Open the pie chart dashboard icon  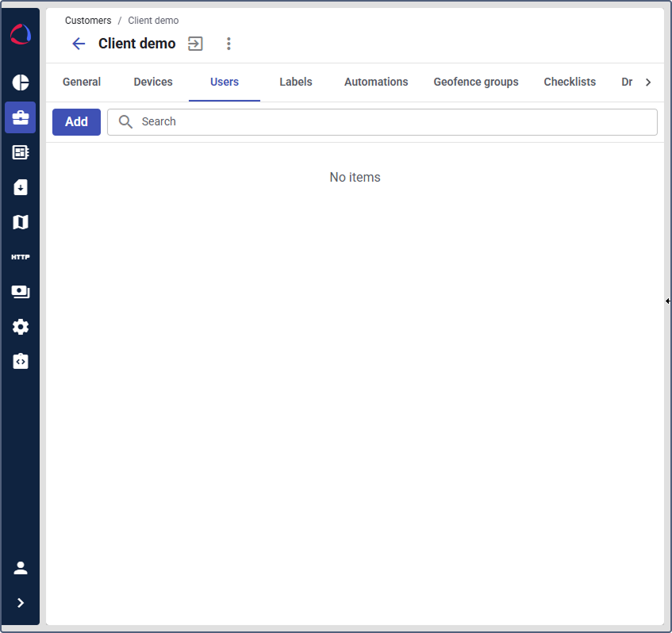(x=21, y=82)
